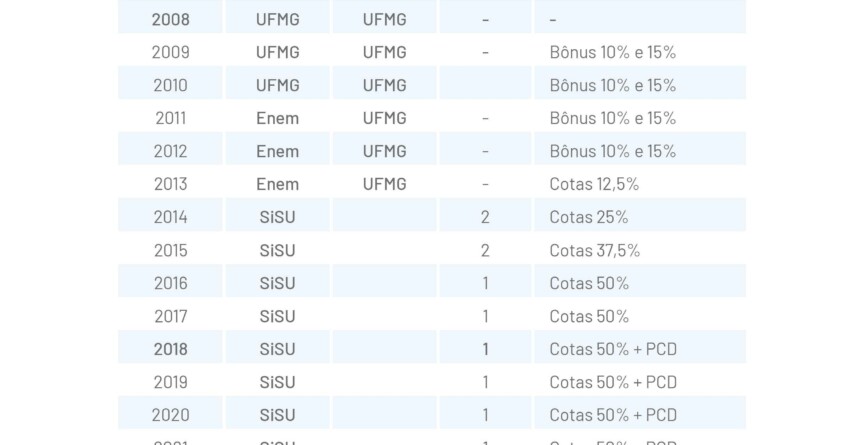Image resolution: width=864 pixels, height=445 pixels.
Task: Click "Bônus 10% e 15%" in 2009 row
Action: click(x=612, y=52)
